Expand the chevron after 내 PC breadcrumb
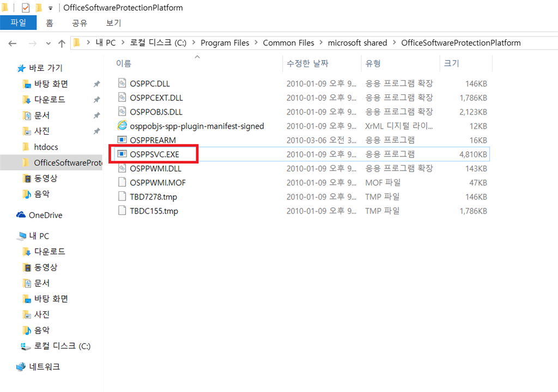 (123, 43)
